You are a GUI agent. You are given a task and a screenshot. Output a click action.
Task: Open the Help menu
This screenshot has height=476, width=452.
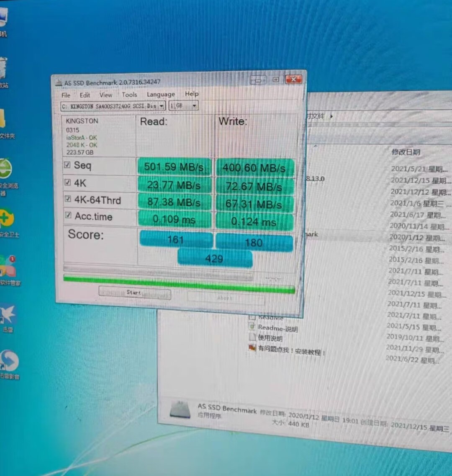[192, 94]
